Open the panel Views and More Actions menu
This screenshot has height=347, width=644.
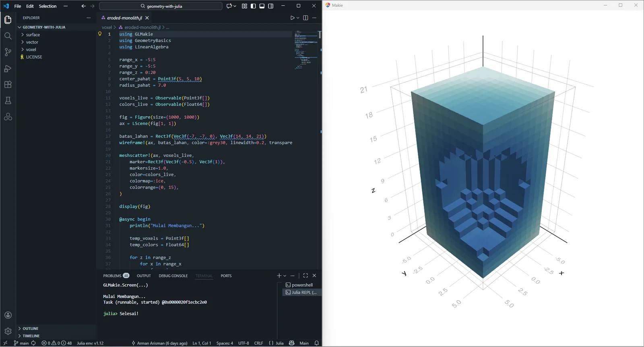pyautogui.click(x=293, y=276)
